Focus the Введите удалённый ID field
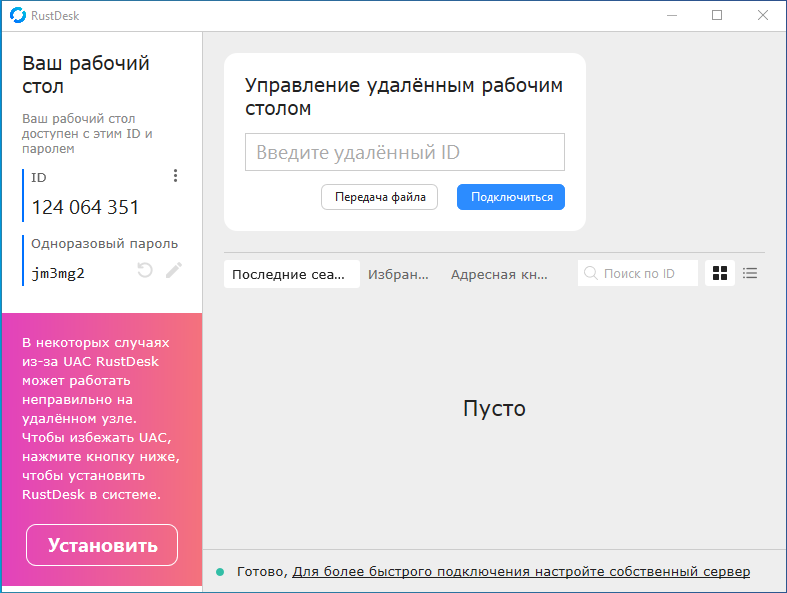787x593 pixels. pos(405,152)
